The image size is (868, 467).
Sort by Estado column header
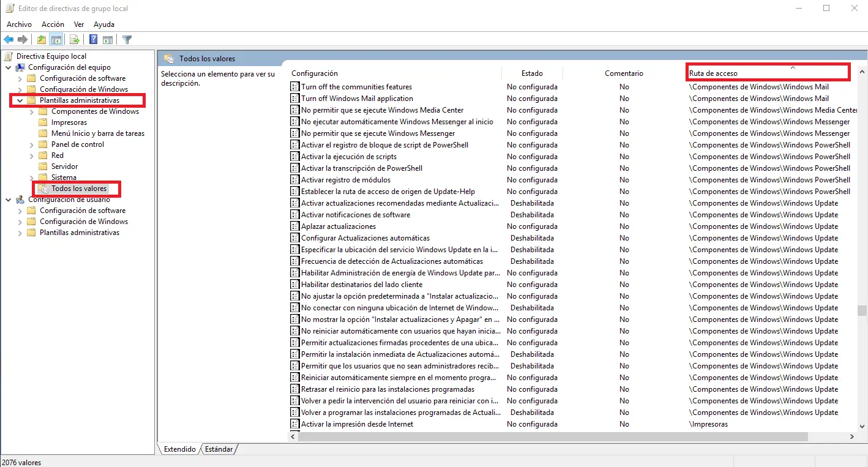tap(532, 73)
